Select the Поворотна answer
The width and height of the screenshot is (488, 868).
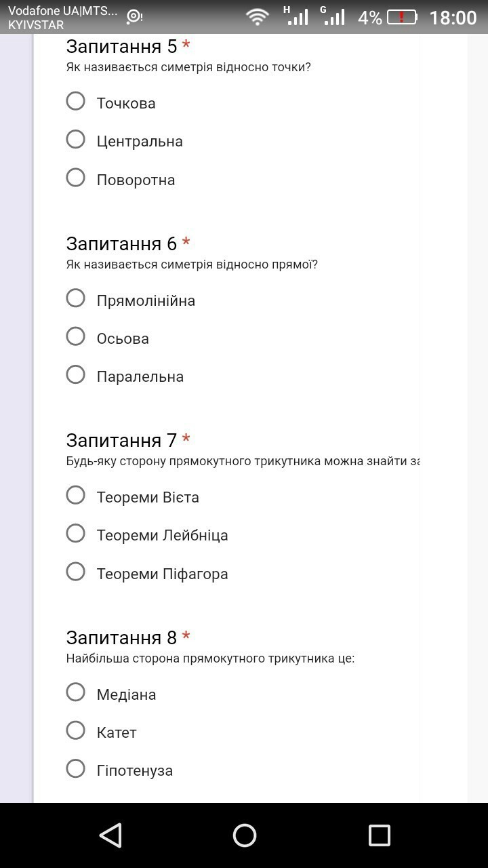pos(76,178)
